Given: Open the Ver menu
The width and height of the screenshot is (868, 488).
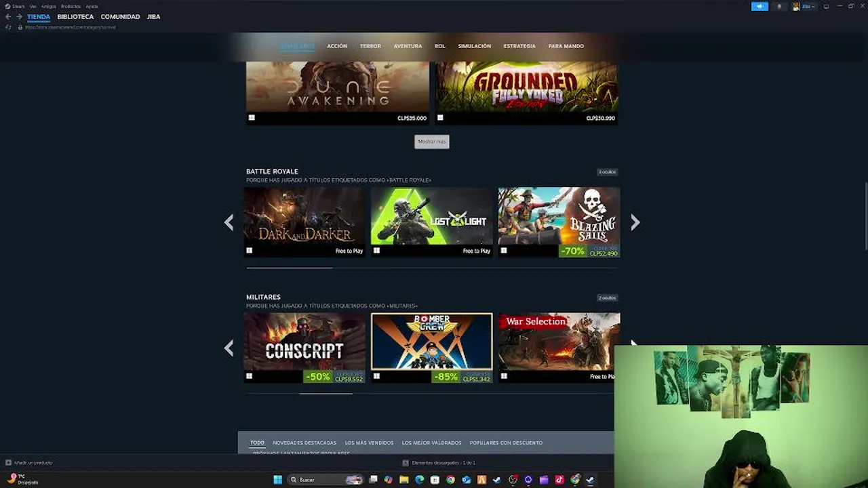Looking at the screenshot, I should (x=33, y=6).
